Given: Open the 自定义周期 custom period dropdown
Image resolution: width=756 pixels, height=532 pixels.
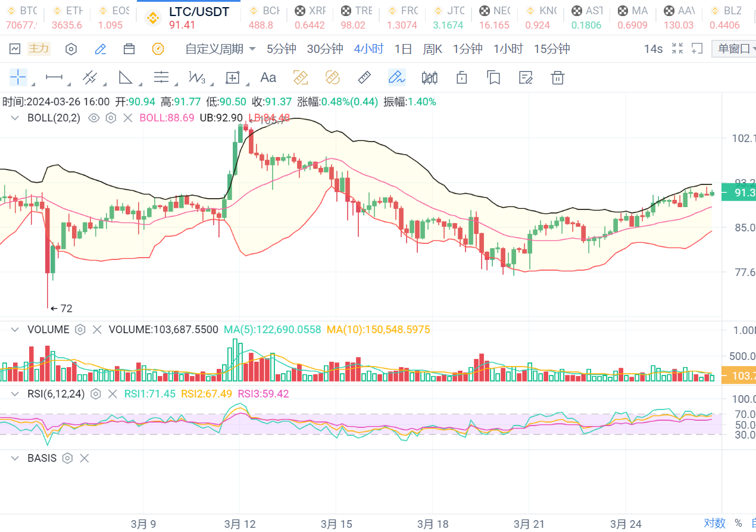Looking at the screenshot, I should pyautogui.click(x=220, y=49).
